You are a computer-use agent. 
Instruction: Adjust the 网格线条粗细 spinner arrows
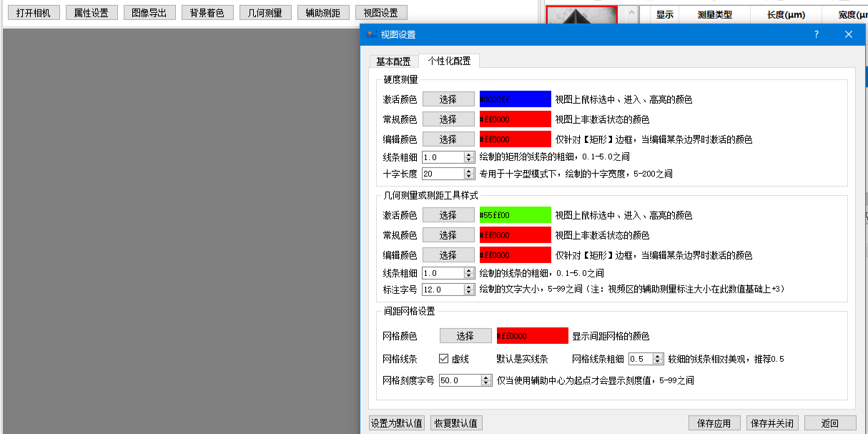click(660, 359)
